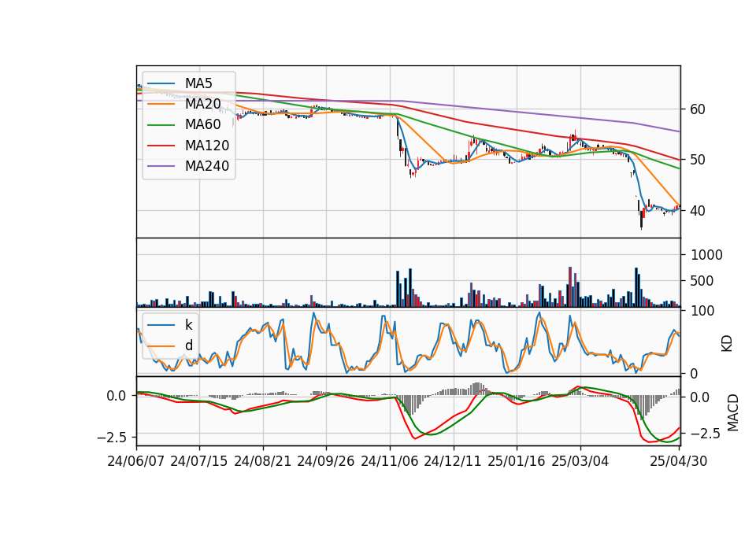This screenshot has height=543, width=756.
Task: Click the purple MA240 legend line sample
Action: (161, 166)
